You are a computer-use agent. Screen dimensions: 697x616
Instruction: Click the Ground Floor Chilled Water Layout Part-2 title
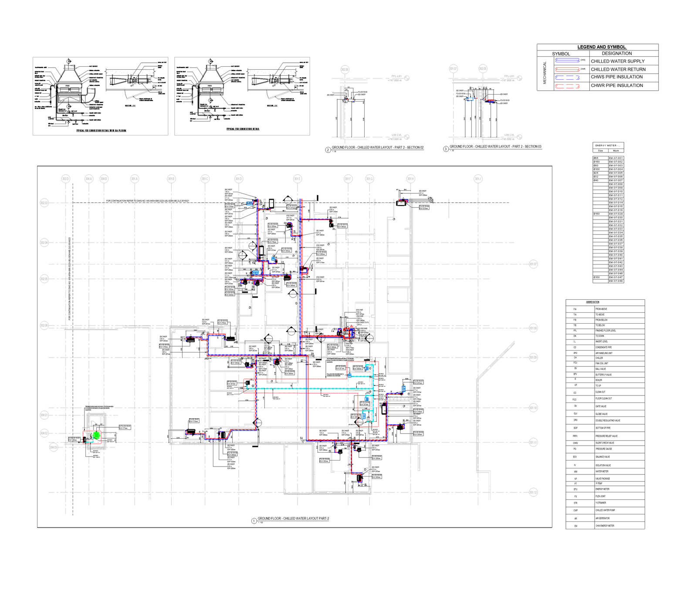point(293,518)
